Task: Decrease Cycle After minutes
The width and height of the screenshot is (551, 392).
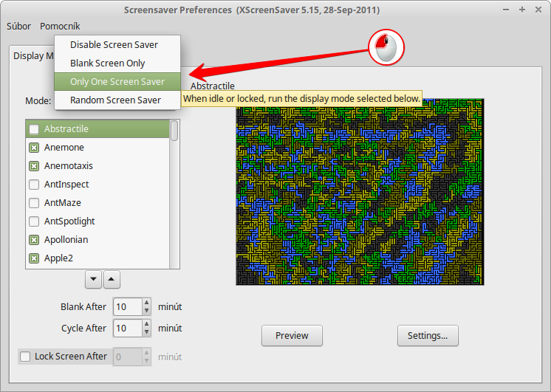Action: 147,332
